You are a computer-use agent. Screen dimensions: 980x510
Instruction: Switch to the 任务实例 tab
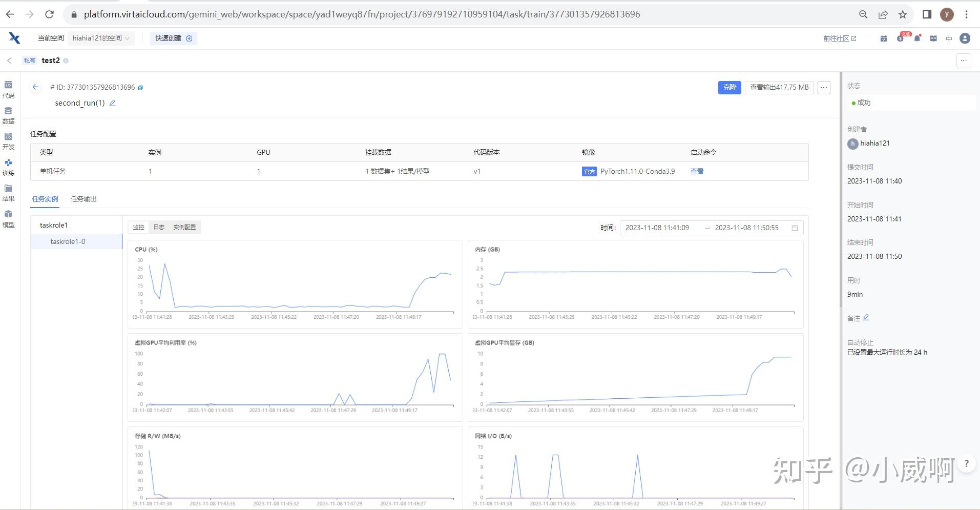tap(45, 199)
